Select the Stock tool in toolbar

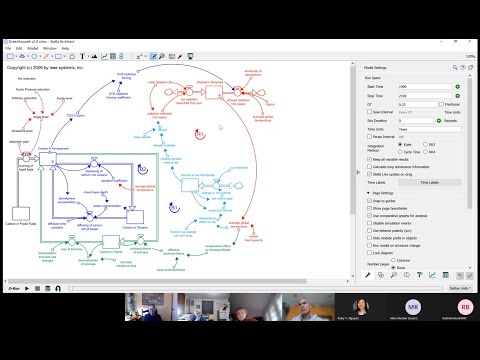point(10,56)
